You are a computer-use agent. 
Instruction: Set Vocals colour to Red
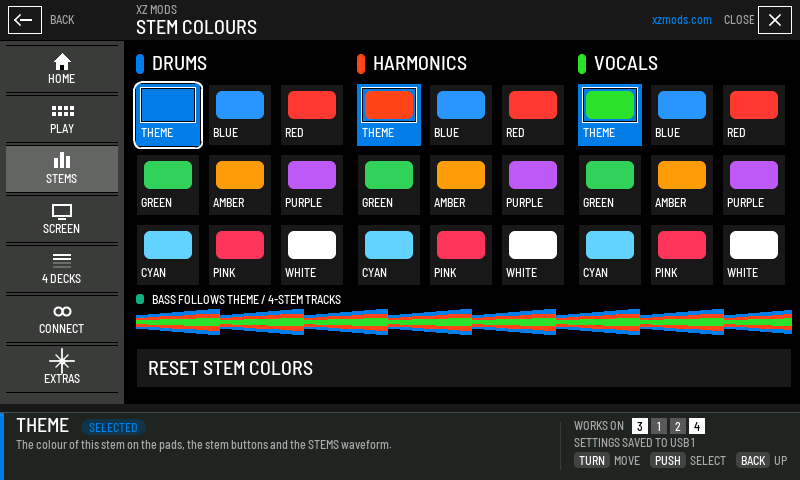[x=754, y=115]
